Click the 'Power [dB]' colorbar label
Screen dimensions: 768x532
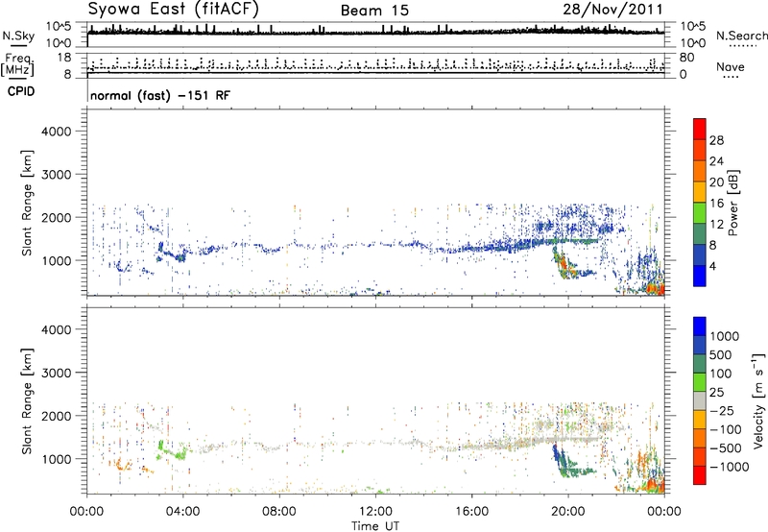coord(732,203)
